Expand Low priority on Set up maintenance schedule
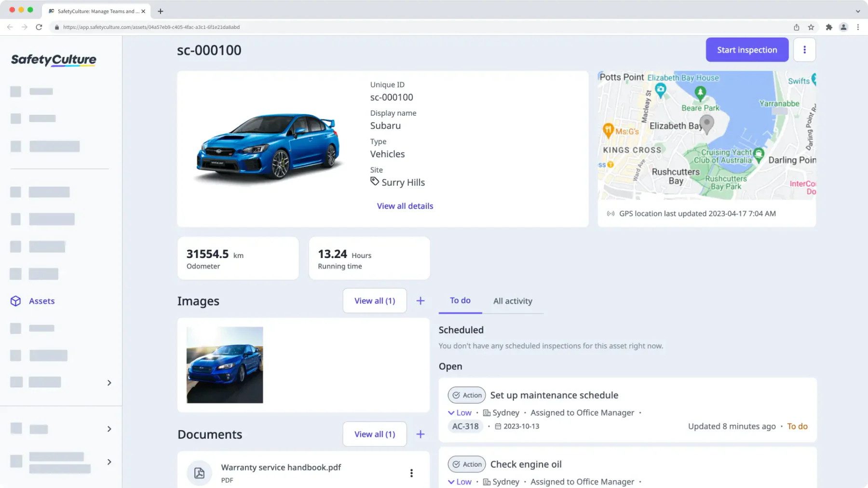868x488 pixels. [x=460, y=413]
